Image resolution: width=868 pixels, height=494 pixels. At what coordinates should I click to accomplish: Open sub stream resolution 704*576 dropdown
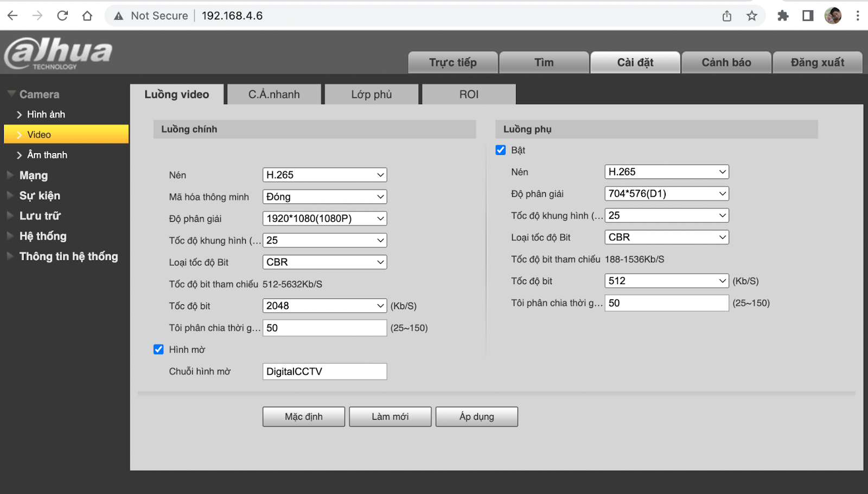click(x=667, y=194)
